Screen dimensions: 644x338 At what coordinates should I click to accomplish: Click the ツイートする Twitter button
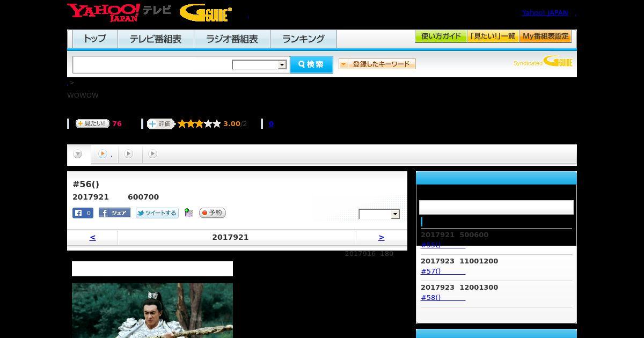point(157,213)
